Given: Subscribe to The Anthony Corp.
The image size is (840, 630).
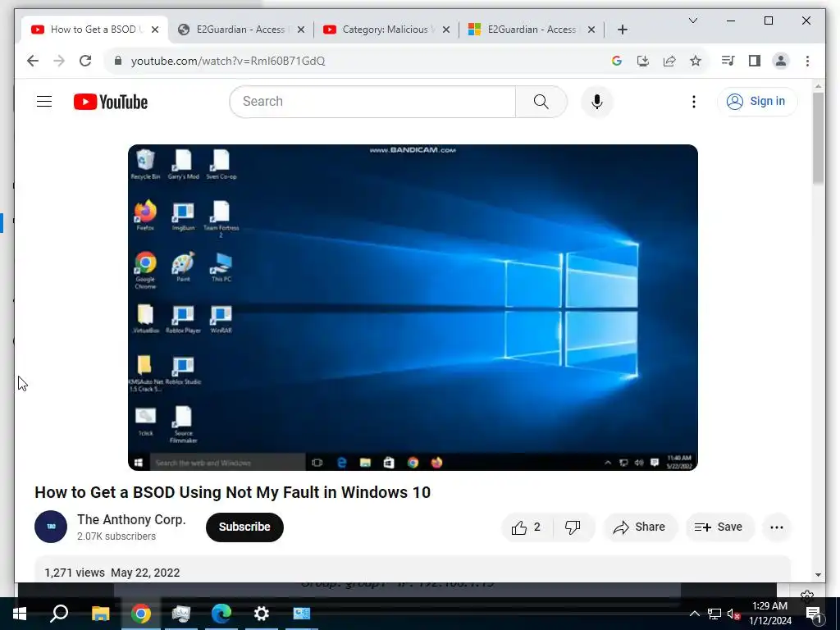Looking at the screenshot, I should [244, 527].
